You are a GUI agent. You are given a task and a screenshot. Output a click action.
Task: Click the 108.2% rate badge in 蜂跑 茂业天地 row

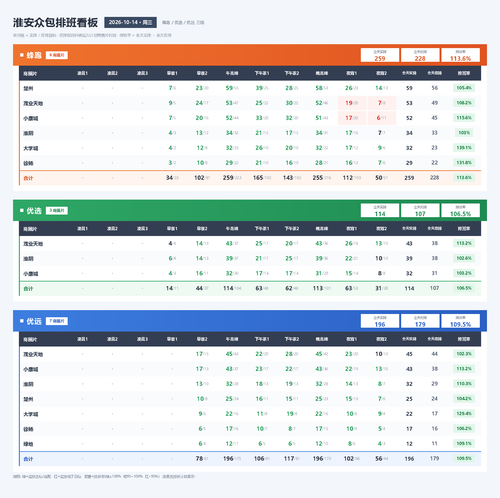[x=464, y=103]
